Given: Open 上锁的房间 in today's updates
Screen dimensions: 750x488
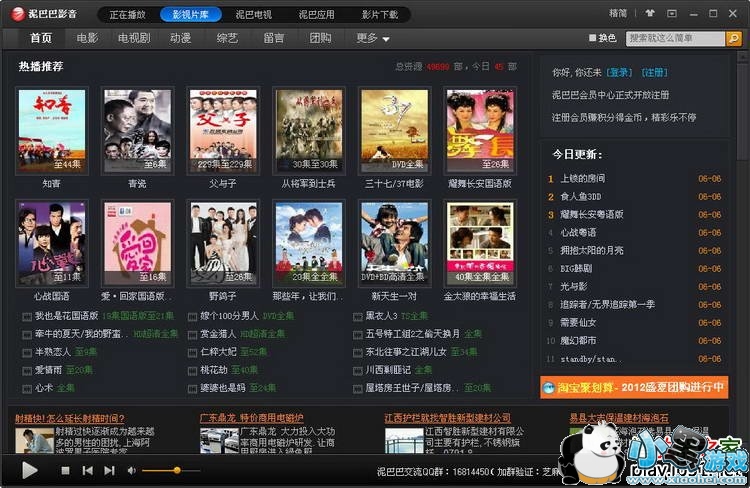Looking at the screenshot, I should pos(583,178).
